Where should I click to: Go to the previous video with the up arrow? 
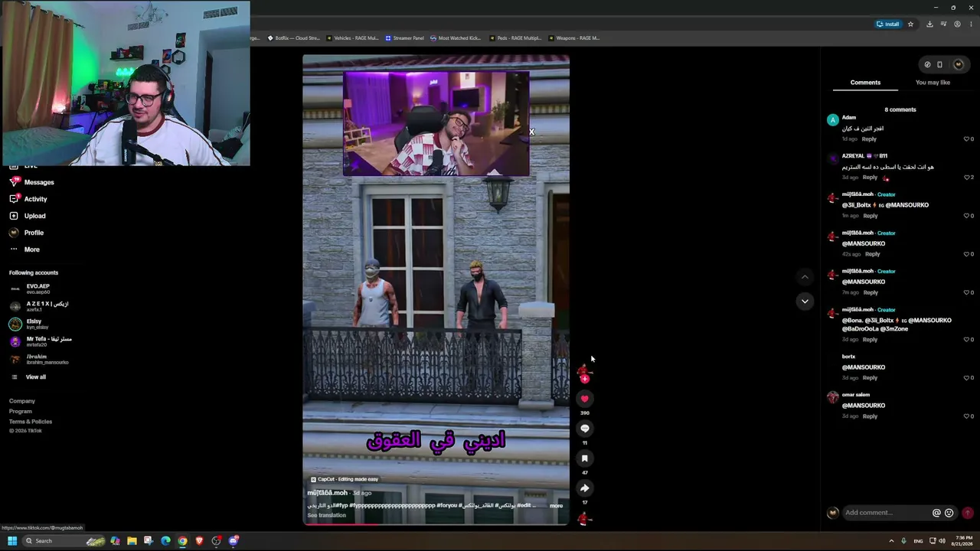click(x=805, y=276)
